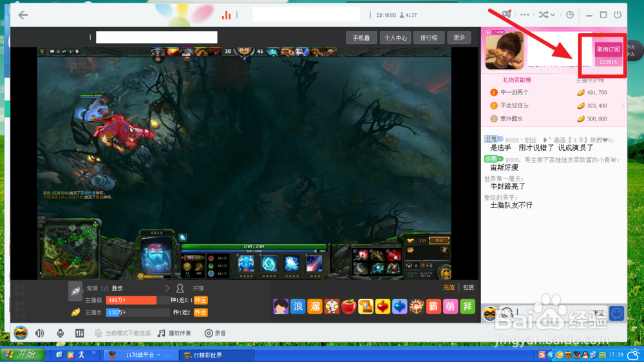
Task: Click the mask avatar in bottom toolbar
Action: (21, 333)
